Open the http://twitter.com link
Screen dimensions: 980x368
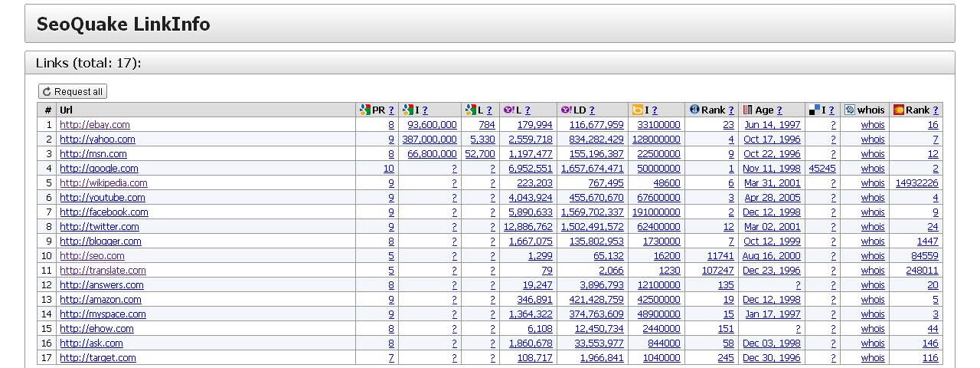pyautogui.click(x=100, y=227)
